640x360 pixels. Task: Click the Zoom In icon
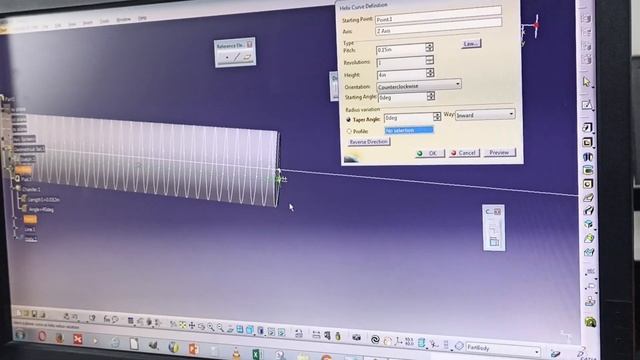coord(211,327)
